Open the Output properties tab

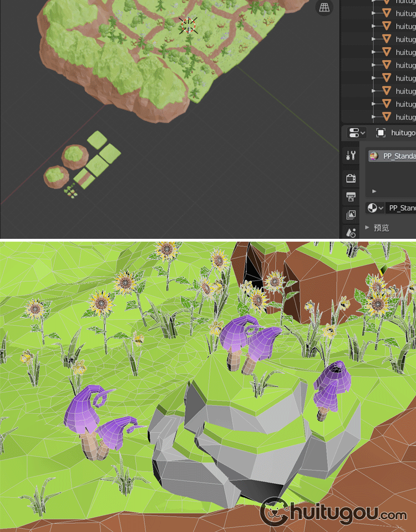351,197
